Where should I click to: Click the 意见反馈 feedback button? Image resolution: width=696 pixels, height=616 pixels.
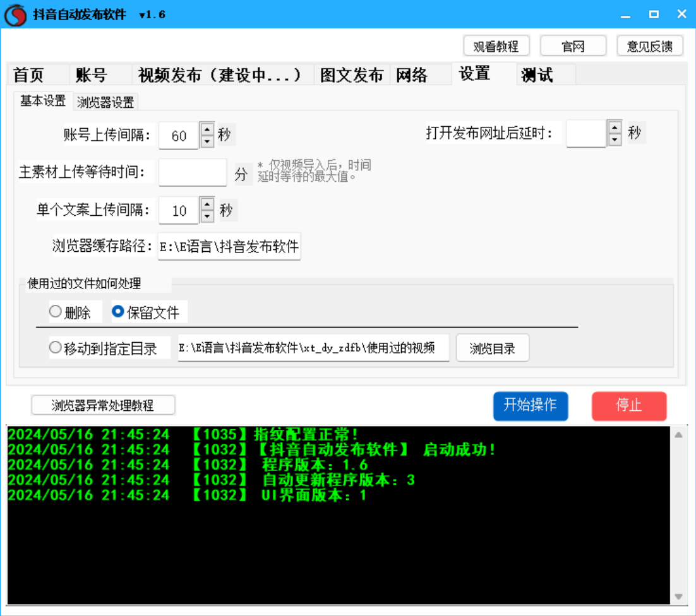pos(650,46)
